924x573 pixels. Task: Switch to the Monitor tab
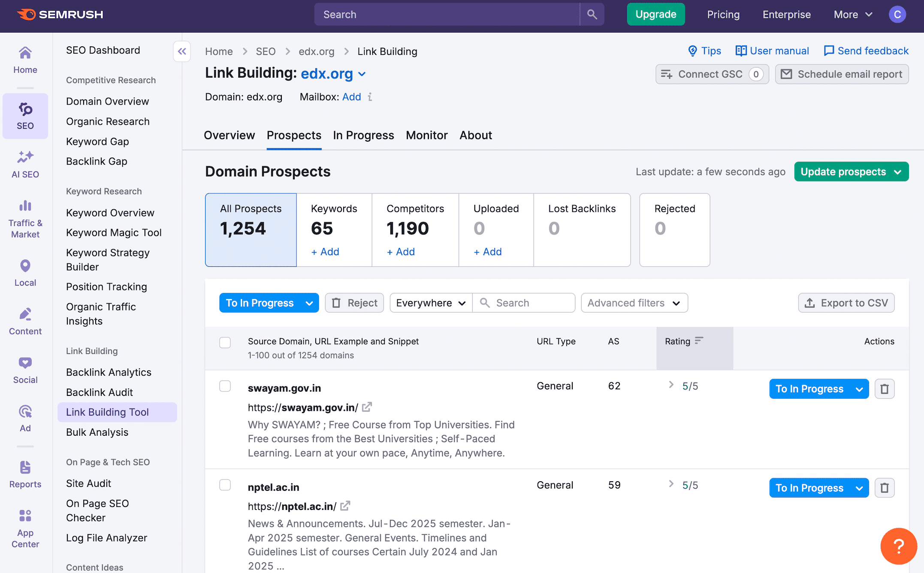click(x=426, y=136)
